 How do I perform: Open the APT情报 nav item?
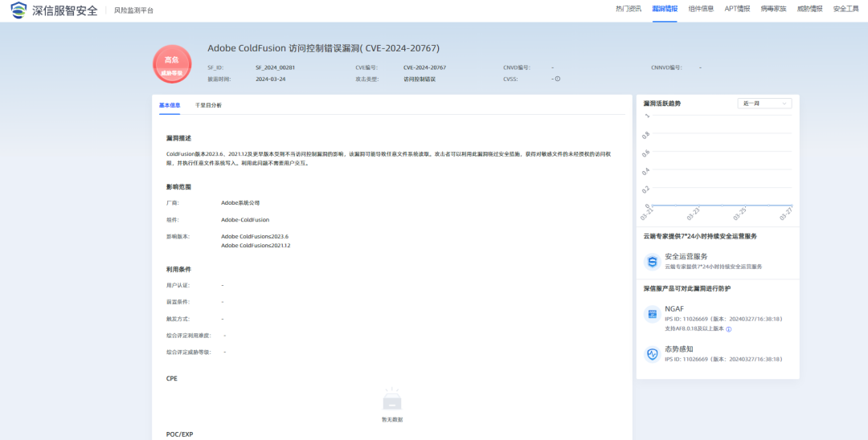[x=737, y=9]
